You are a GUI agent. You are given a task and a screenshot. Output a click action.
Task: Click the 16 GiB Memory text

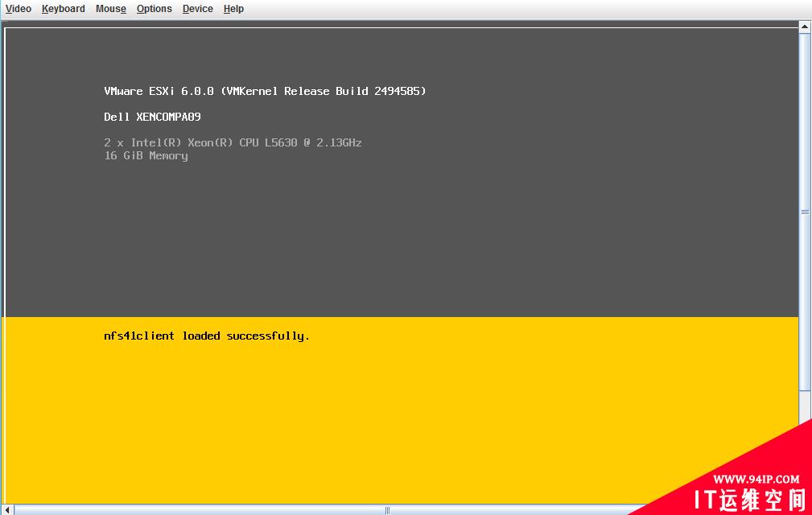point(146,156)
